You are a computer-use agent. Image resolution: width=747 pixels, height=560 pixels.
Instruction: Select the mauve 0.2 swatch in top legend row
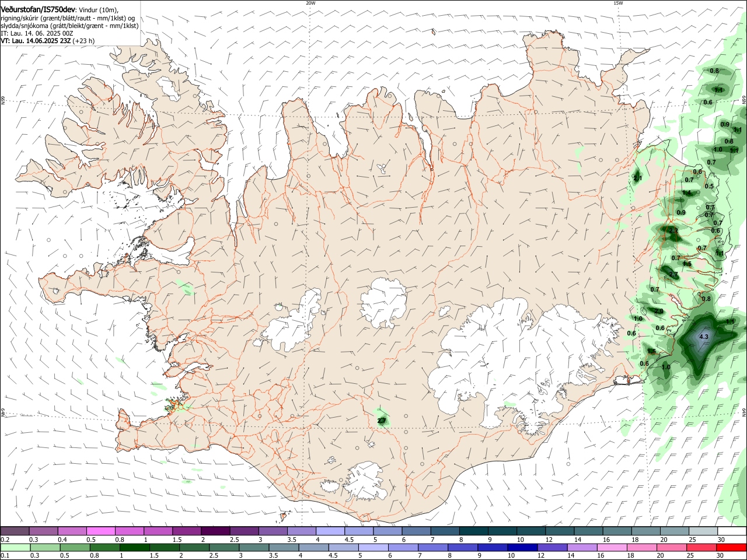pos(15,531)
